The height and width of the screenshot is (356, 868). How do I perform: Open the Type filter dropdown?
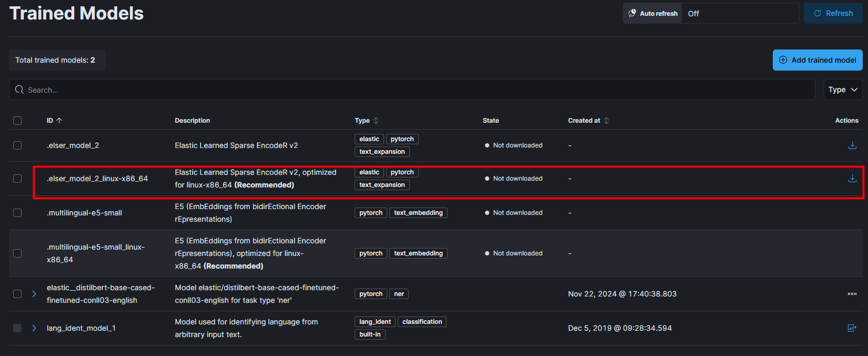(x=843, y=90)
